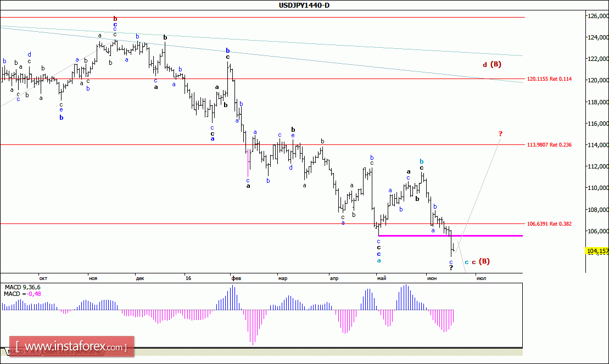Click the MACD 9,36,6 indicator label
609x364 pixels.
click(23, 288)
